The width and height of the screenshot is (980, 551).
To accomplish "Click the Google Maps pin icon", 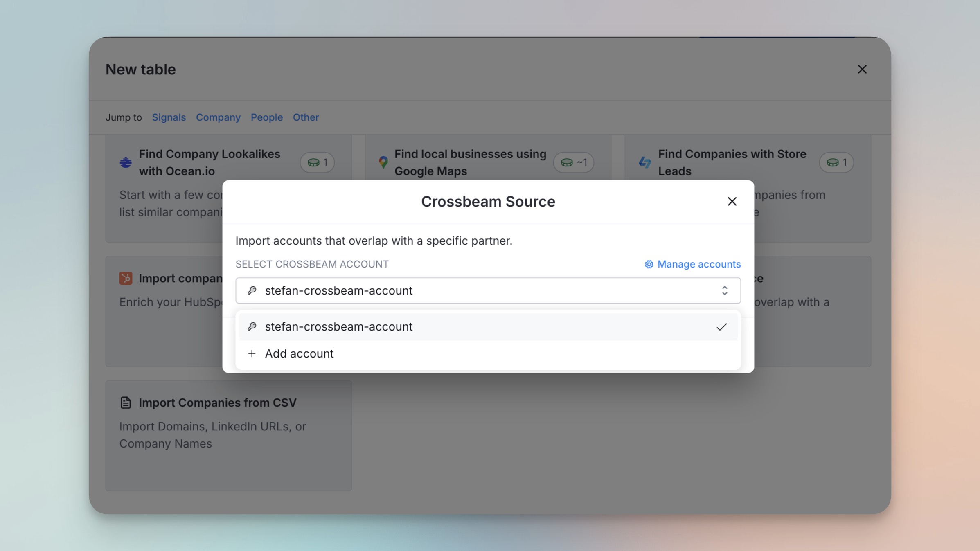I will coord(383,162).
